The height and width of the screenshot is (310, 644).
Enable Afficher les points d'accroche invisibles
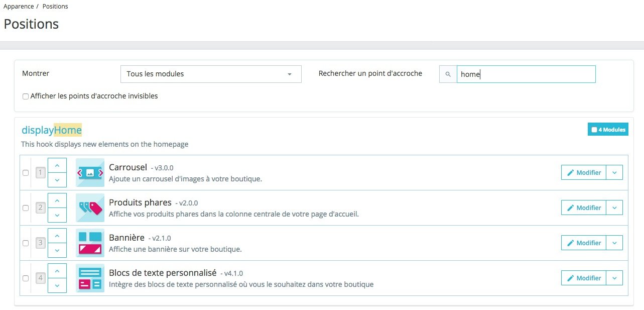[x=26, y=96]
